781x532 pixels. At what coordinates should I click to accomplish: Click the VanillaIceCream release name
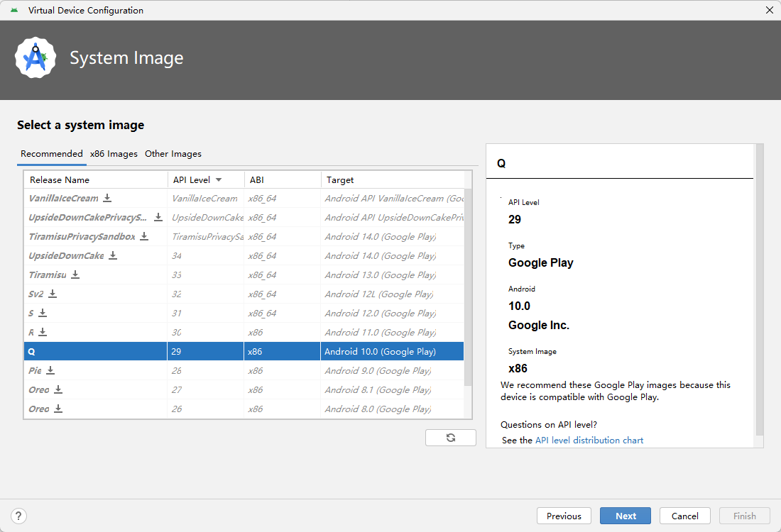click(64, 198)
